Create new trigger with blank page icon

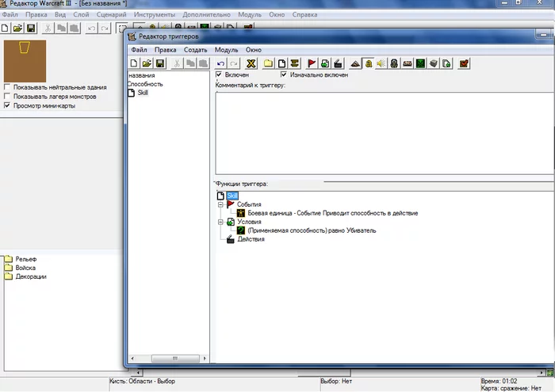point(281,63)
